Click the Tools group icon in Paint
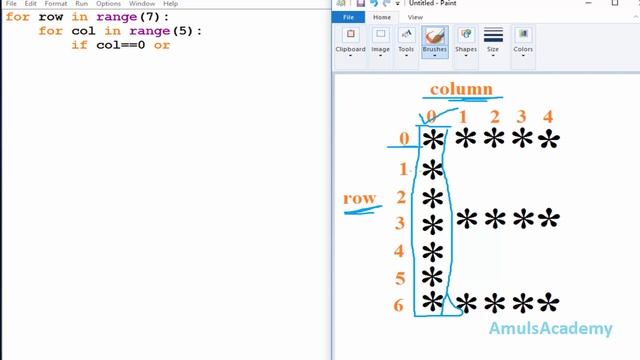 406,34
